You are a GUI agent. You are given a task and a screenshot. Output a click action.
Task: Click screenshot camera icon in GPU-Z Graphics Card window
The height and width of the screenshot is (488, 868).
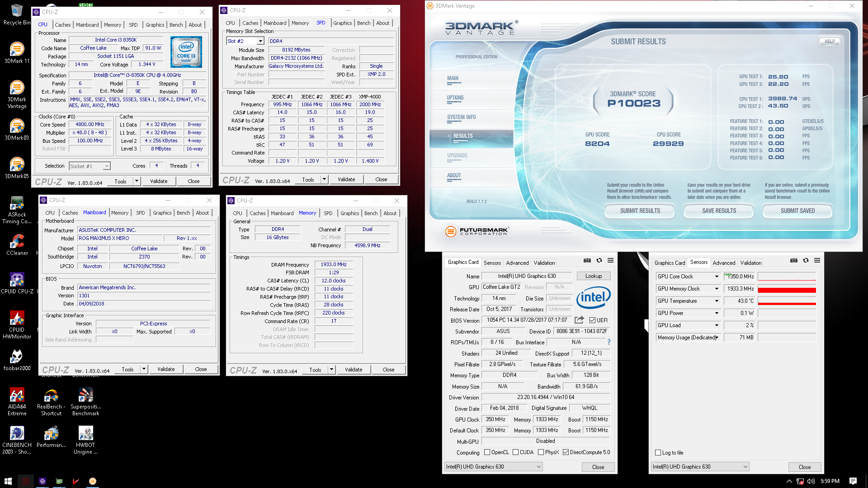(x=587, y=260)
